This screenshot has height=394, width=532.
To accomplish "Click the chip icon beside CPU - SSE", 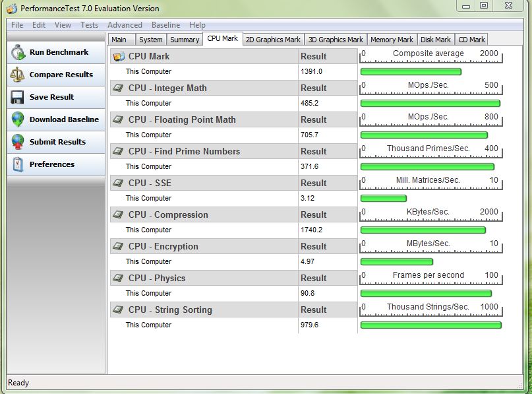I will 118,183.
